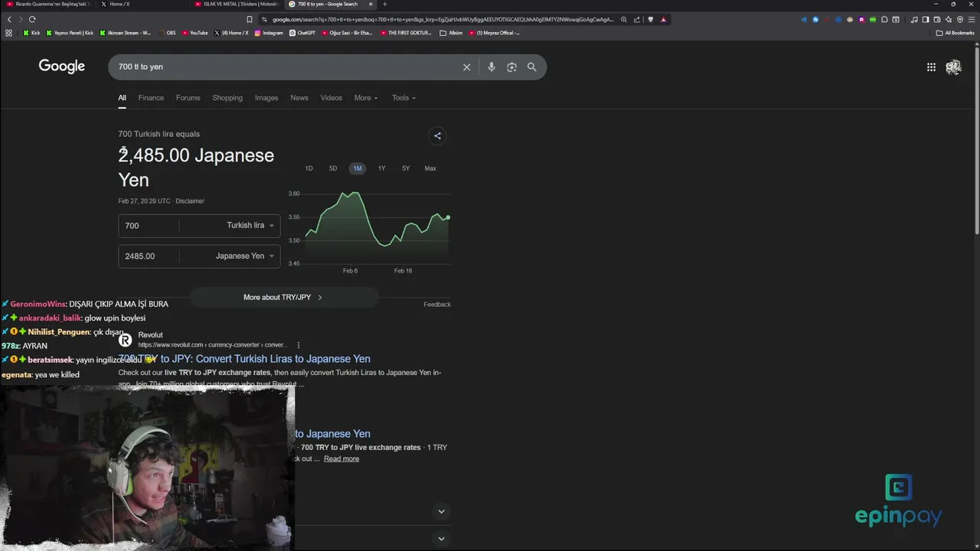Open site information icon in address bar
Image resolution: width=980 pixels, height=551 pixels.
[264, 19]
